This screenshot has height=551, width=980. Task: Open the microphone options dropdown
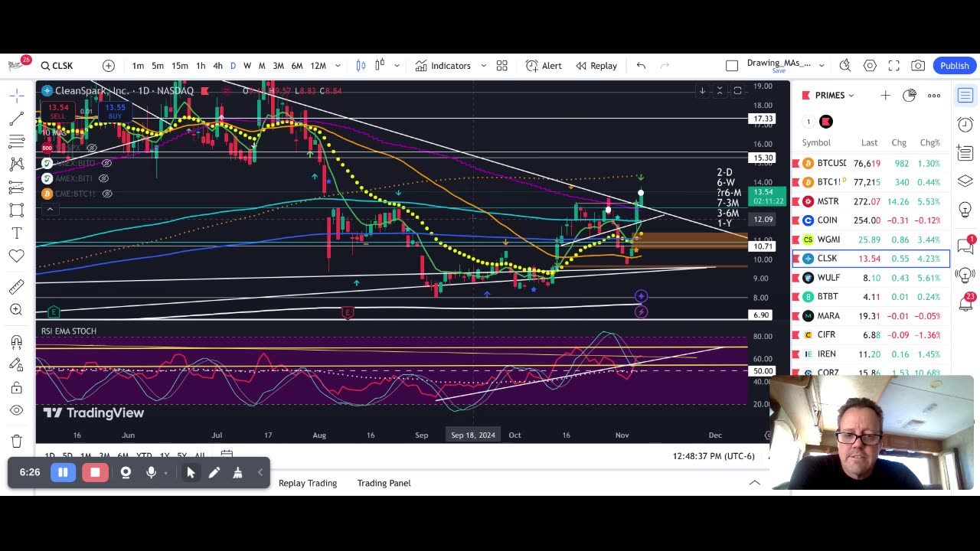pos(165,473)
